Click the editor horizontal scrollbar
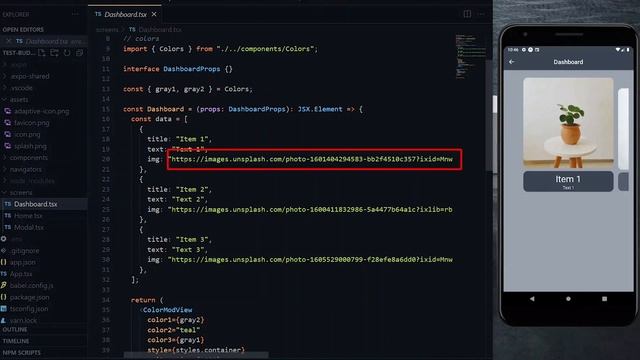 pos(196,355)
